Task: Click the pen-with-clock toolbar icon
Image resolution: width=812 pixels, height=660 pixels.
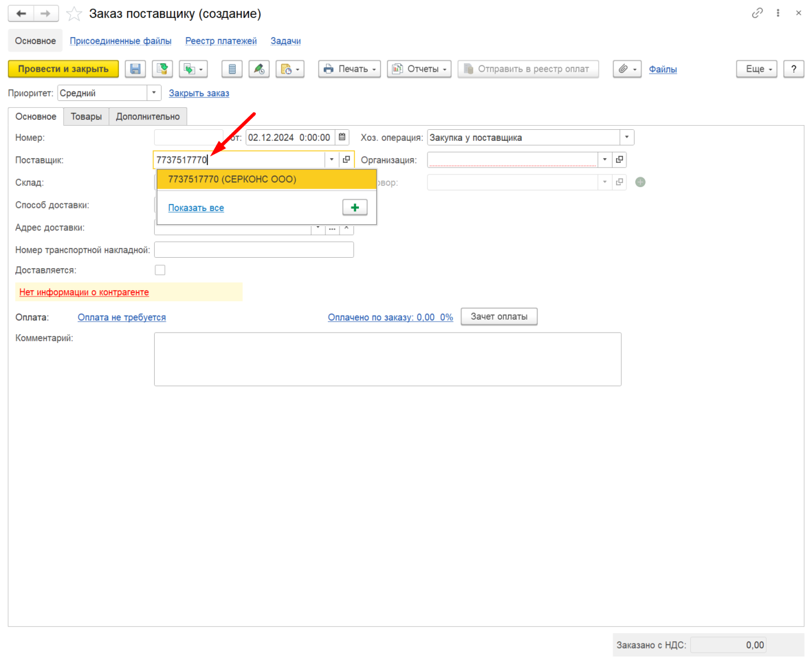Action: (259, 69)
